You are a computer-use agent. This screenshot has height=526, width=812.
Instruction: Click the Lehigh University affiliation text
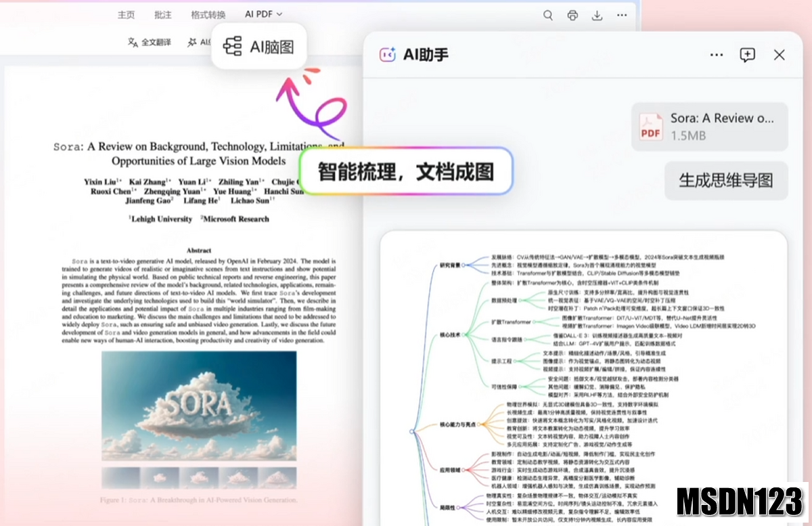[160, 219]
